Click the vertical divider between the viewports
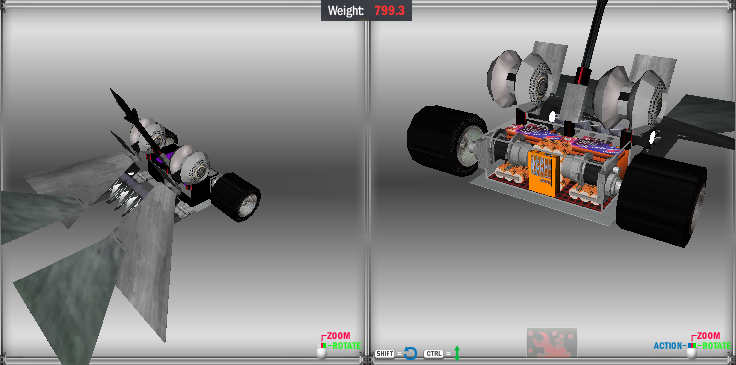 (x=368, y=182)
